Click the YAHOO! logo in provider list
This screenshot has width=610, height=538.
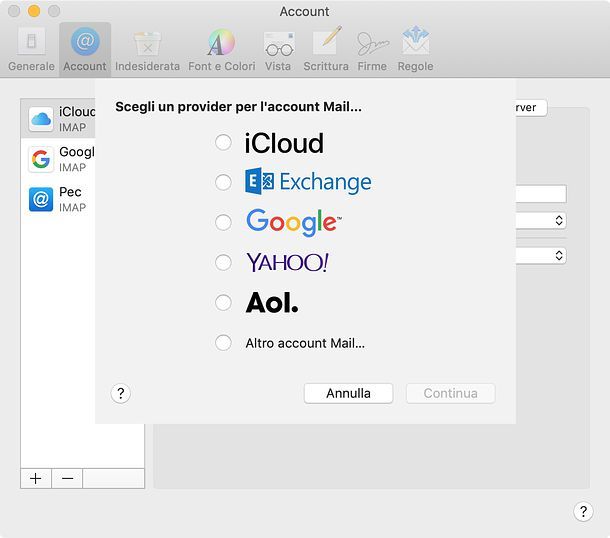pos(287,262)
